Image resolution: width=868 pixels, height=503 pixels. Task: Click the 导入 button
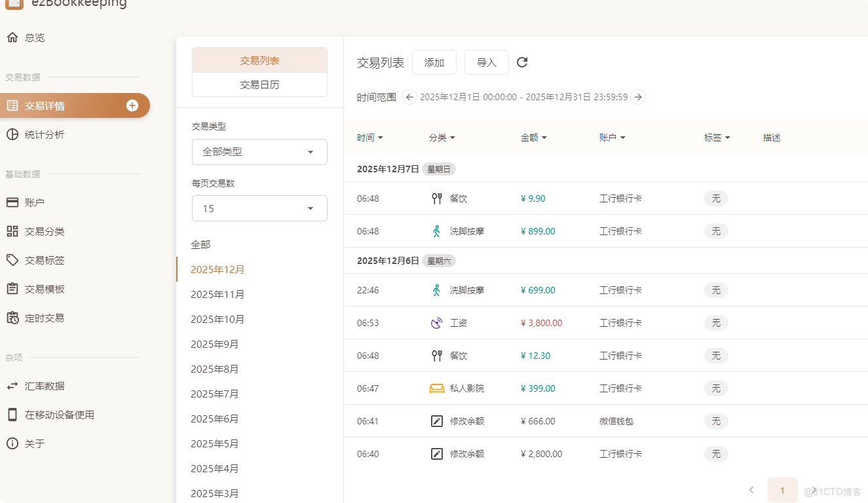point(487,62)
